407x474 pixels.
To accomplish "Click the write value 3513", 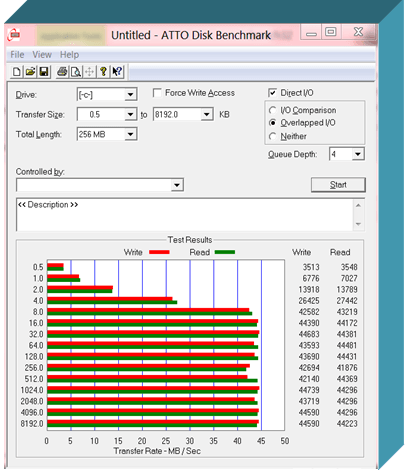I will [x=311, y=267].
